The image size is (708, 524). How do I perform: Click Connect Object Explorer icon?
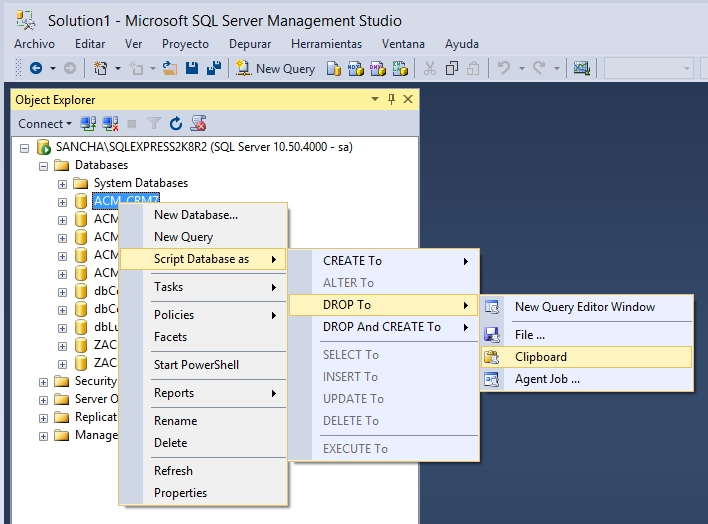pyautogui.click(x=88, y=123)
